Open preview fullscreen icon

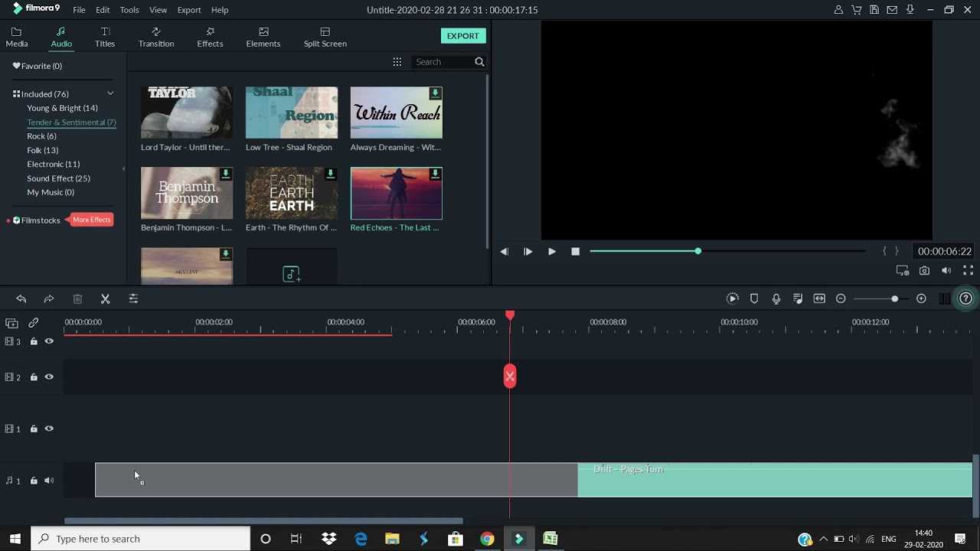968,270
